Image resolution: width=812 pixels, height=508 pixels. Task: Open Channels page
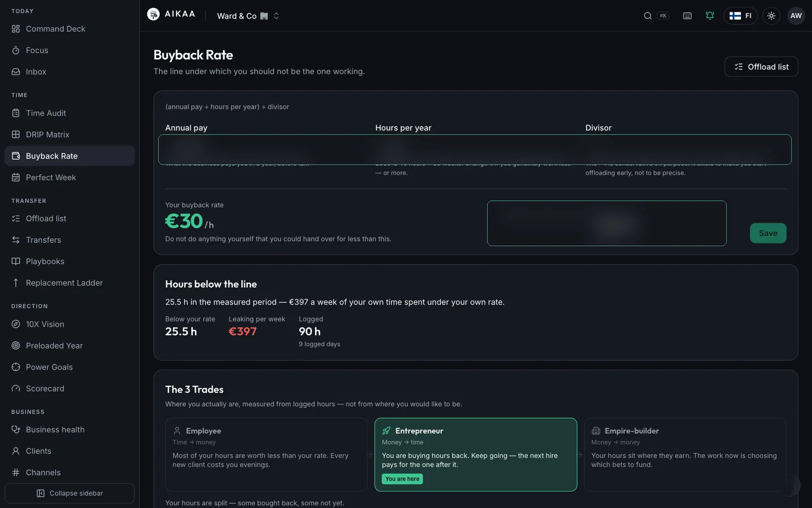point(70,472)
